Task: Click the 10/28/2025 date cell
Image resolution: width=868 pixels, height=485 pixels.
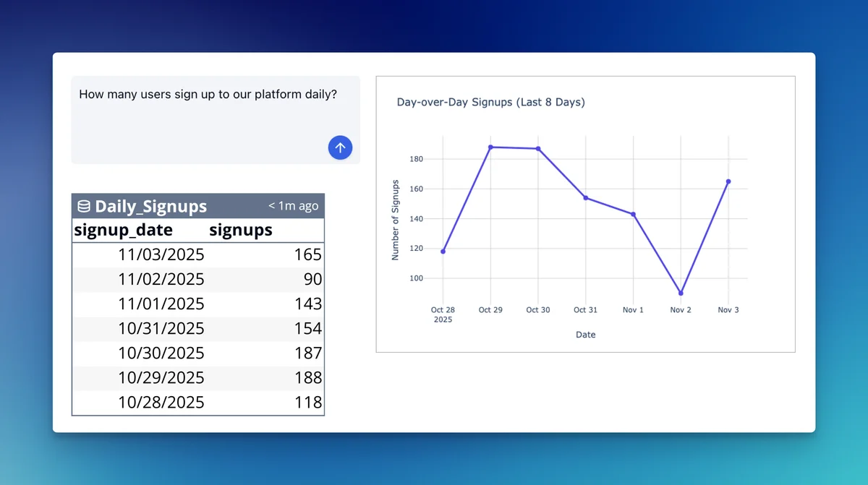Action: coord(161,402)
